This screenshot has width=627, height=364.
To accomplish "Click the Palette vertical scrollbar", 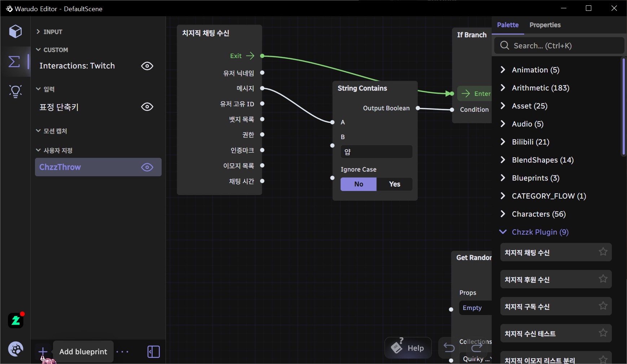I will point(623,107).
